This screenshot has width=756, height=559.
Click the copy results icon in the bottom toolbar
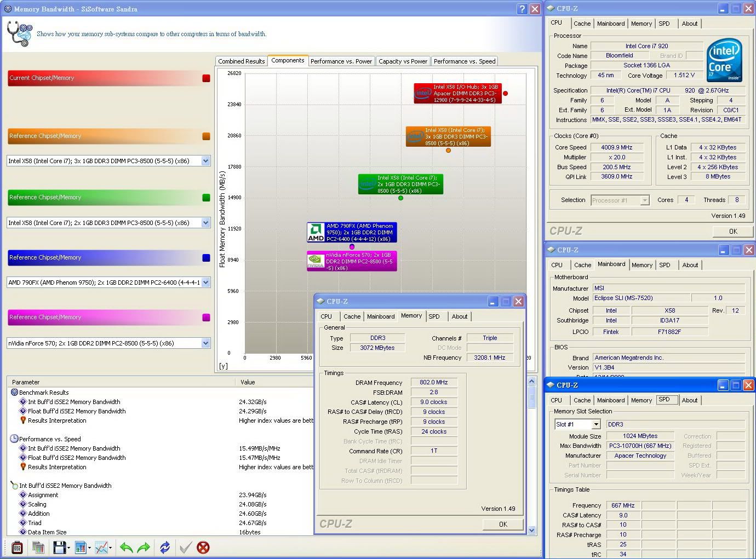38,547
